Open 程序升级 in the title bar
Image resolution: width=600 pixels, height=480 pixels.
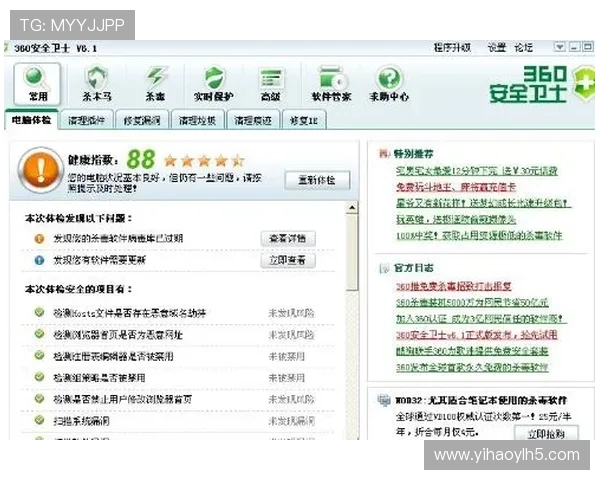coord(452,47)
